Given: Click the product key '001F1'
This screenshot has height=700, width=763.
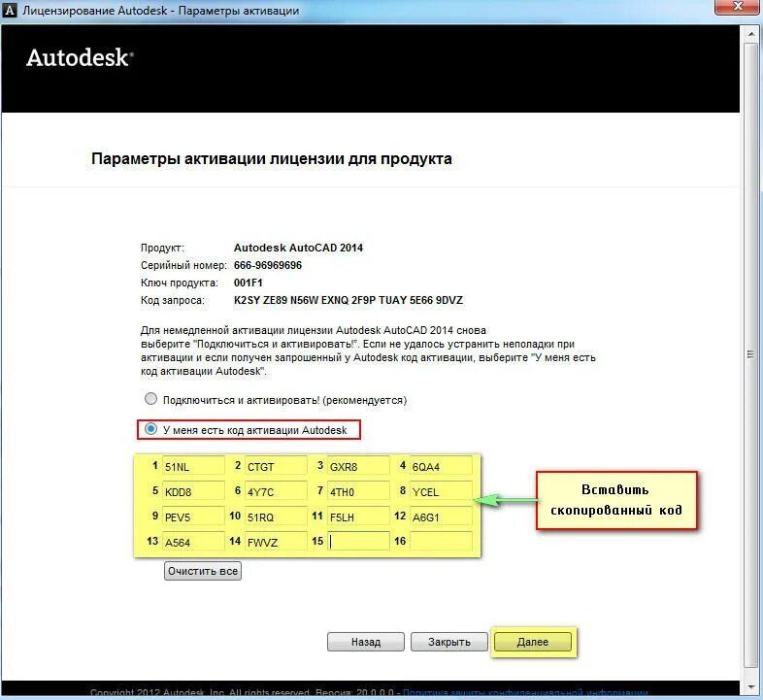Looking at the screenshot, I should point(249,283).
